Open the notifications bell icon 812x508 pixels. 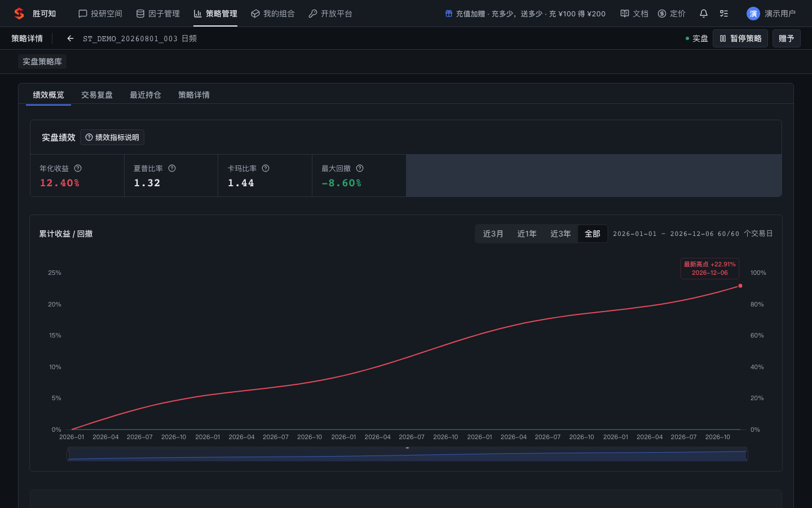704,14
